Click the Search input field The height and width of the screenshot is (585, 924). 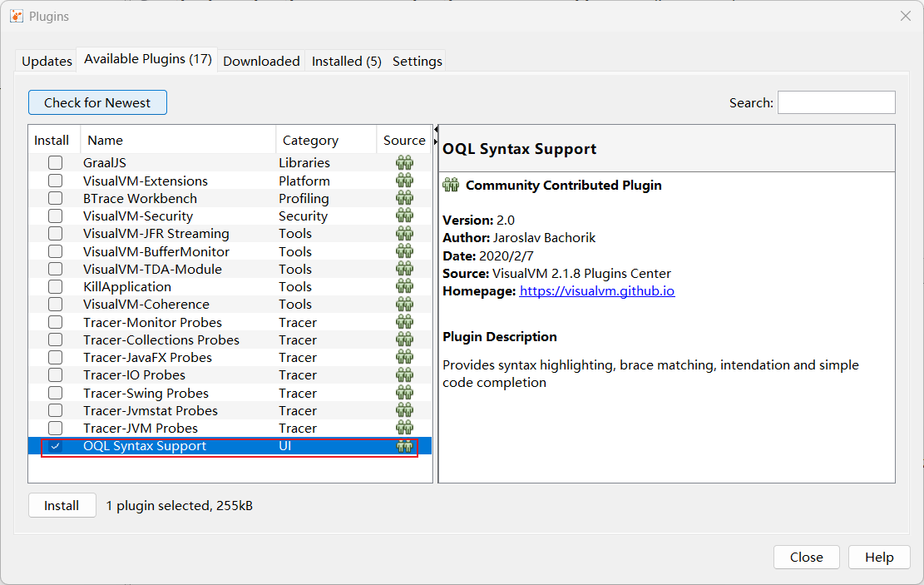836,102
